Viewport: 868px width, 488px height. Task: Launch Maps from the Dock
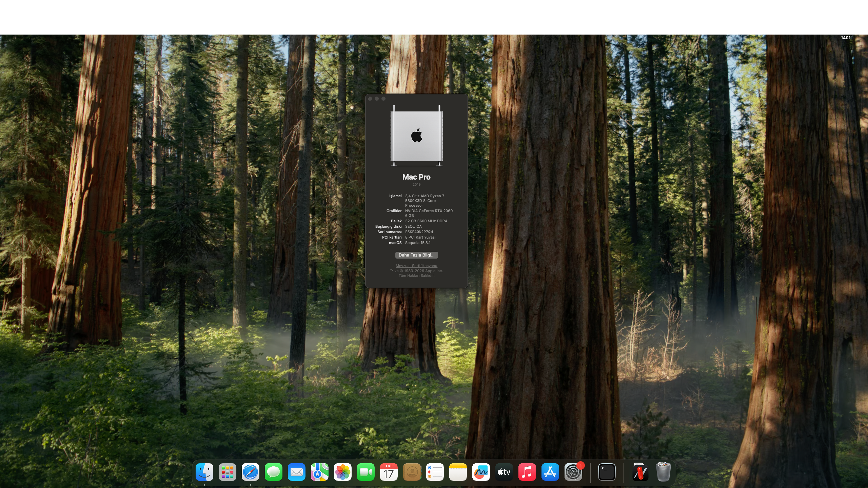point(320,472)
